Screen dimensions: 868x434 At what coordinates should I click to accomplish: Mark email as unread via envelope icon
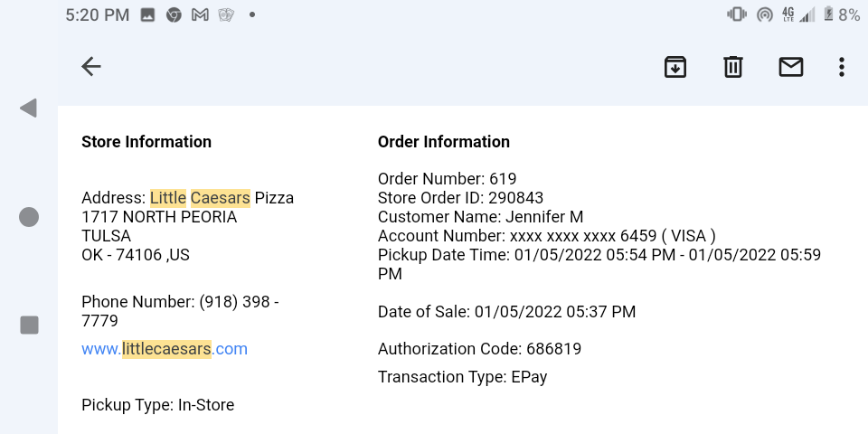coord(791,66)
